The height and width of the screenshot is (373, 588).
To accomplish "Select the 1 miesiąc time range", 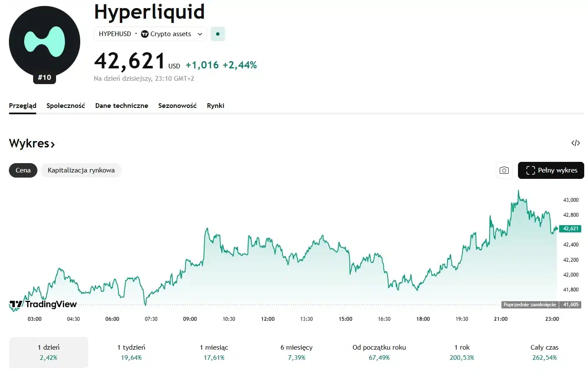I will coord(214,352).
